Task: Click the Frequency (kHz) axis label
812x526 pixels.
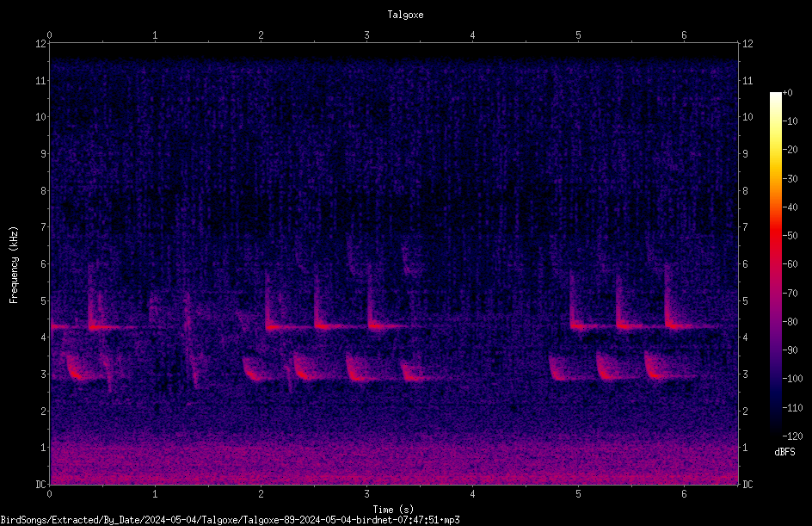Action: pyautogui.click(x=14, y=265)
